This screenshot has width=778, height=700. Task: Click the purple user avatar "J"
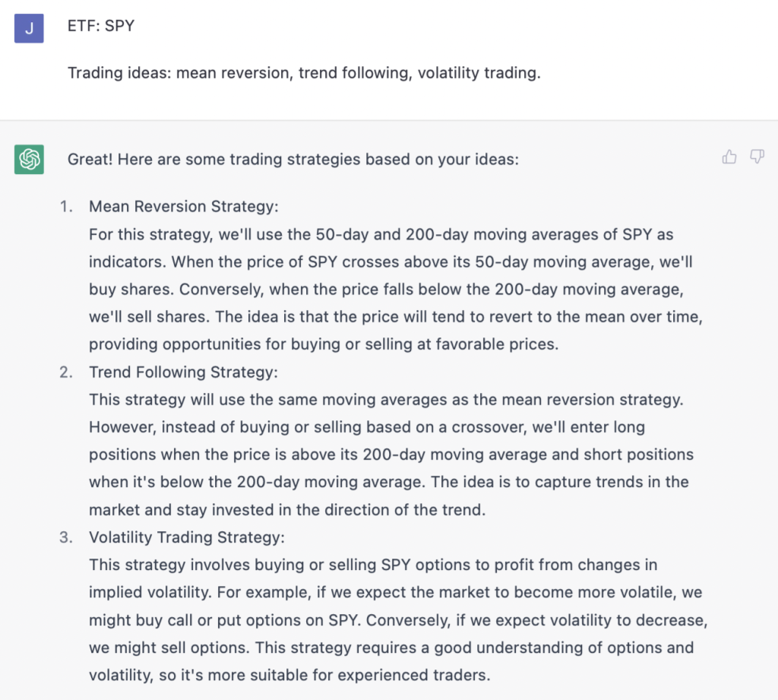(x=29, y=28)
